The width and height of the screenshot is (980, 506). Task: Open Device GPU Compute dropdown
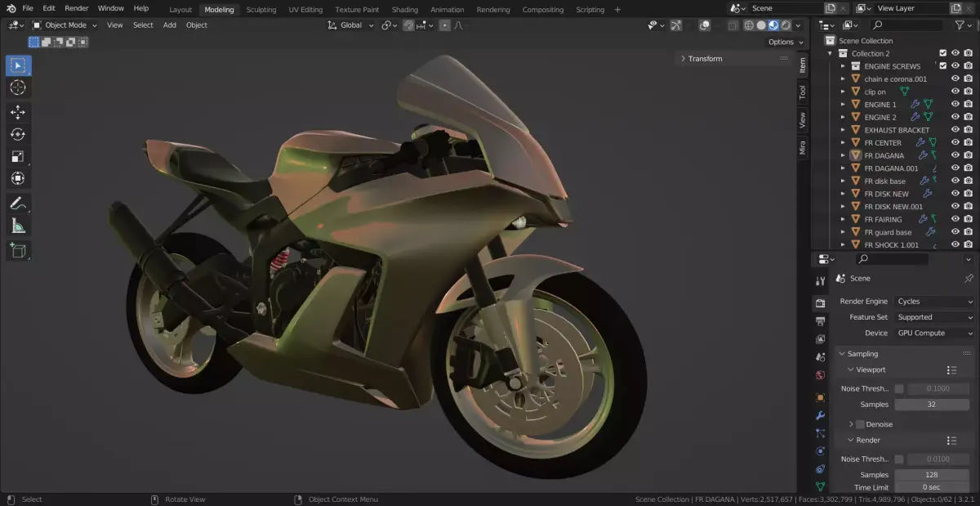(x=934, y=334)
